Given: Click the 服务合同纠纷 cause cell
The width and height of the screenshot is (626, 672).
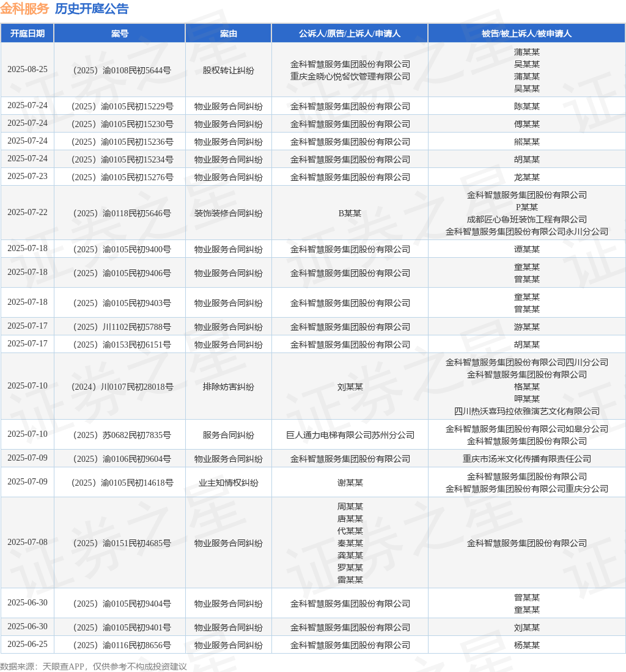Looking at the screenshot, I should pos(229,436).
